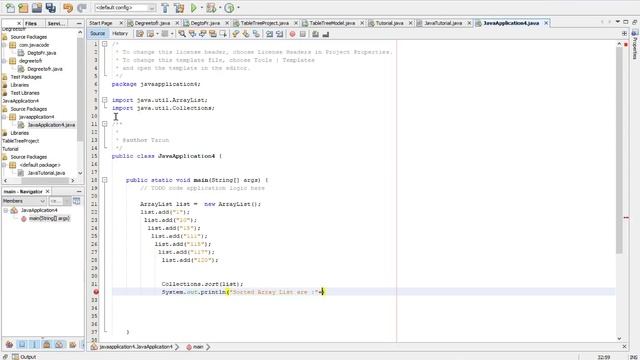Collapse the com.javacode package node
The image size is (640, 360).
pyautogui.click(x=4, y=45)
